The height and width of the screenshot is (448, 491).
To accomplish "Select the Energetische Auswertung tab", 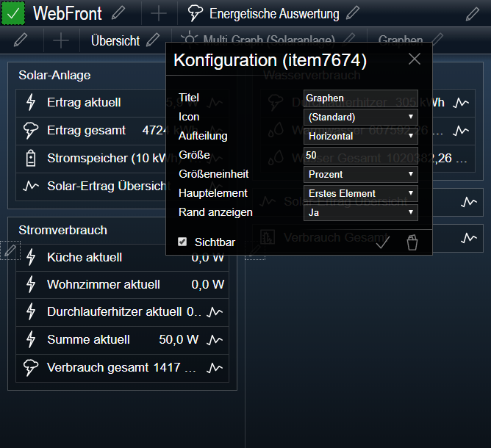I will (273, 14).
